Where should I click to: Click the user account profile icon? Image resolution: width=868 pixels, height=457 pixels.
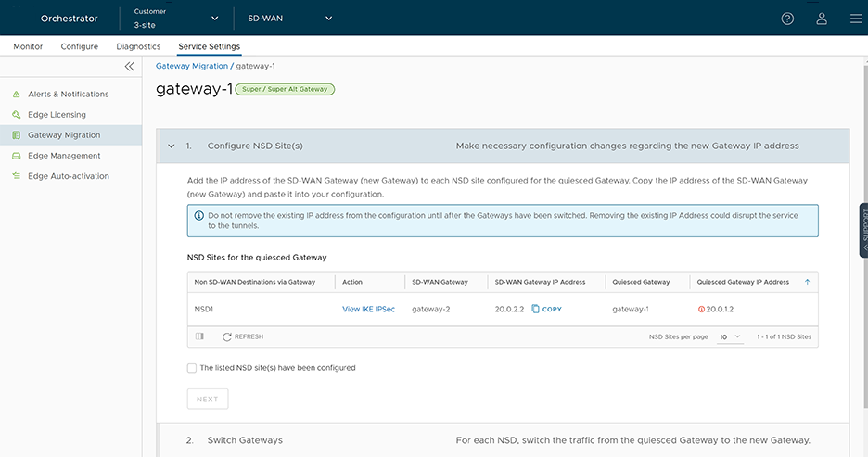[822, 19]
